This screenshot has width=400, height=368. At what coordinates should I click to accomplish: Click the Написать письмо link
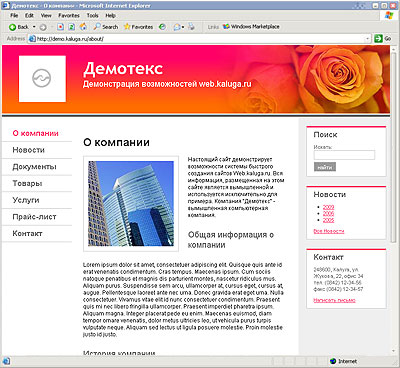(334, 300)
